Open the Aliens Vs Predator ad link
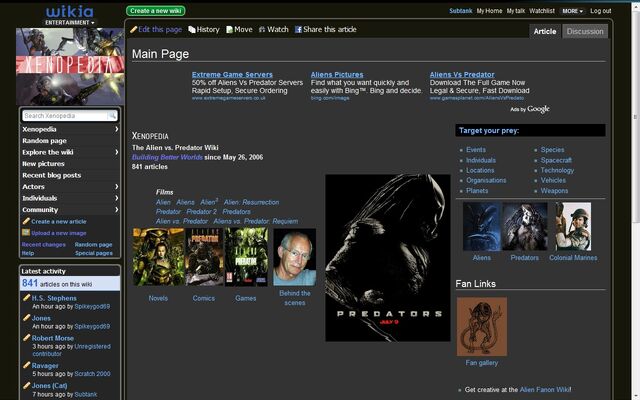640x400 pixels. tap(462, 75)
